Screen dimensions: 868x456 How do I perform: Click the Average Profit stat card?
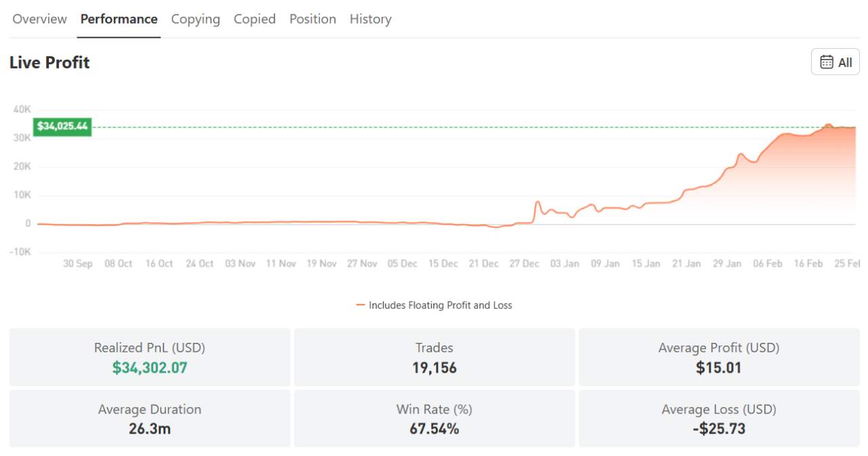pyautogui.click(x=718, y=356)
